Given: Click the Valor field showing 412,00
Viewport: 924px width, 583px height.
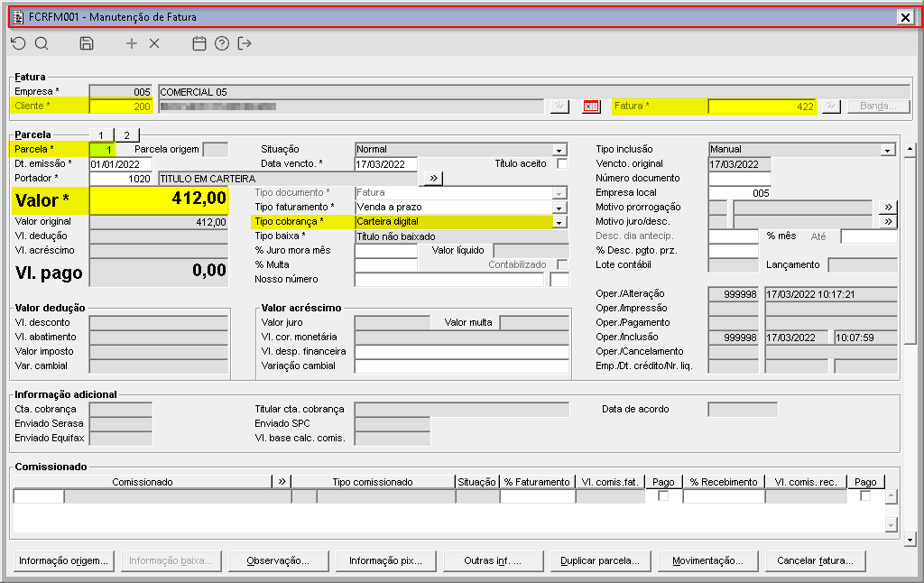Looking at the screenshot, I should tap(159, 199).
